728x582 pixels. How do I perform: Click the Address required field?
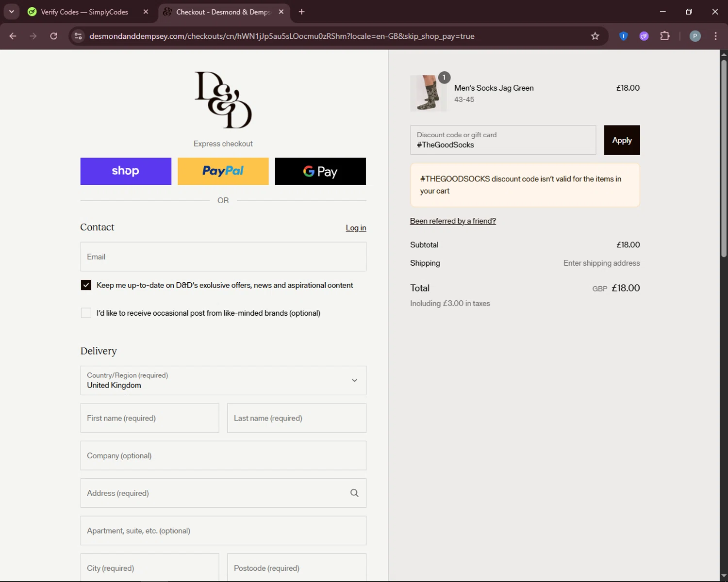(x=223, y=493)
